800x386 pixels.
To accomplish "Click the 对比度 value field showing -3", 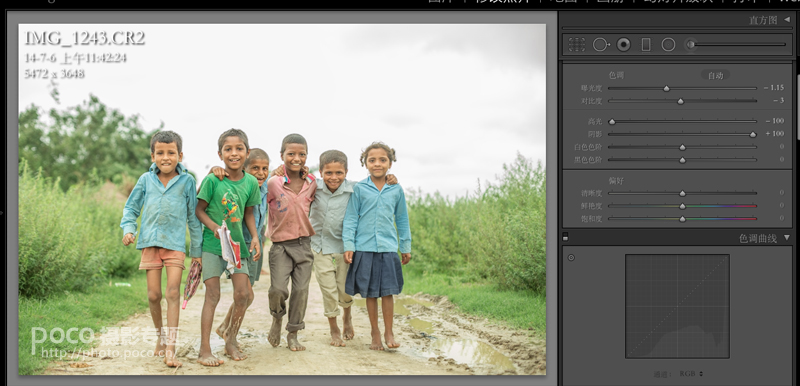I will coord(778,101).
